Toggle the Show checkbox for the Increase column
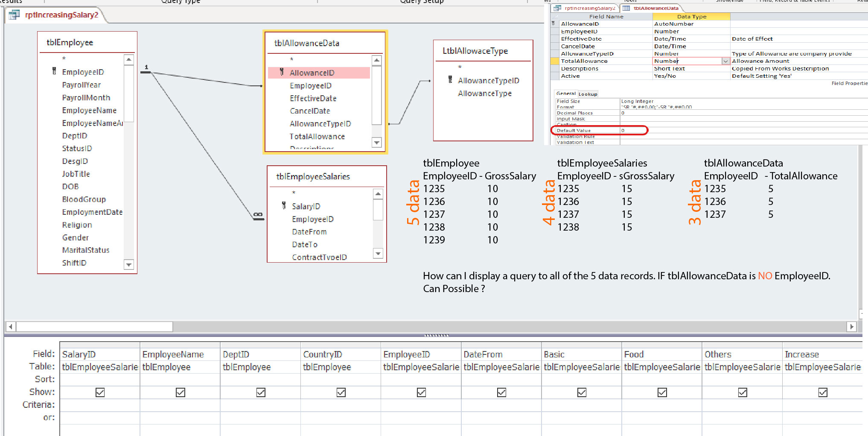The image size is (868, 436). (822, 392)
